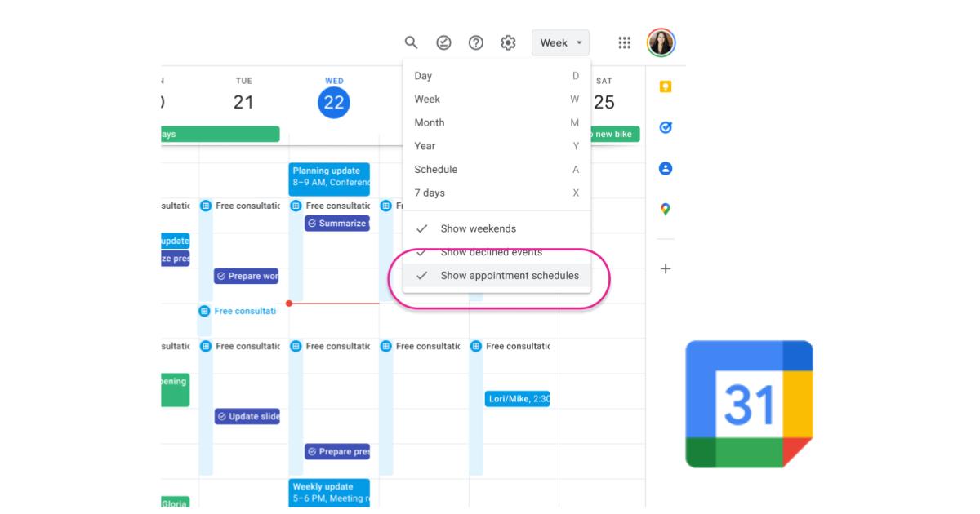Open the Settings gear menu
The height and width of the screenshot is (514, 980).
506,42
